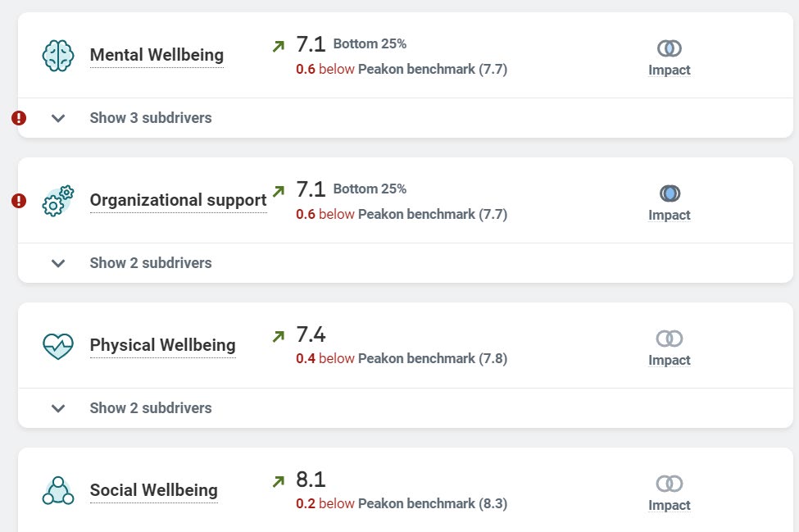Image resolution: width=799 pixels, height=532 pixels.
Task: Click the red alert icon beside Show 3 subdrivers
Action: coord(19,118)
